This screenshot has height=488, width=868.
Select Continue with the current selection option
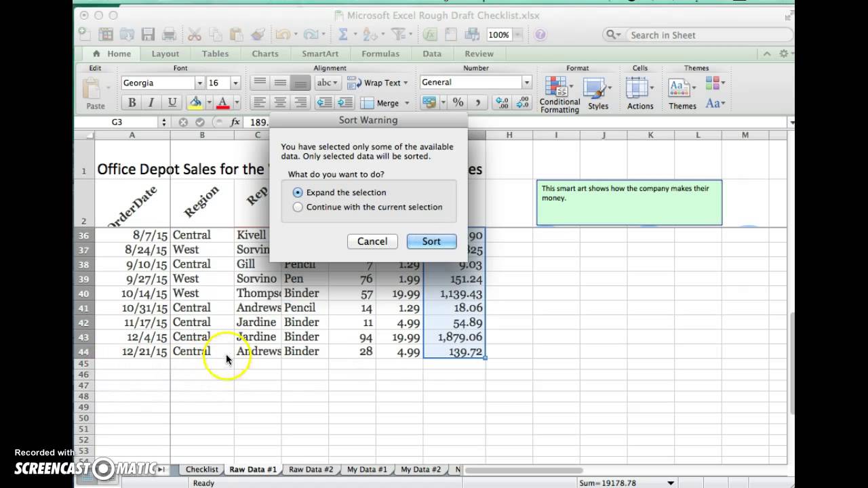tap(298, 207)
